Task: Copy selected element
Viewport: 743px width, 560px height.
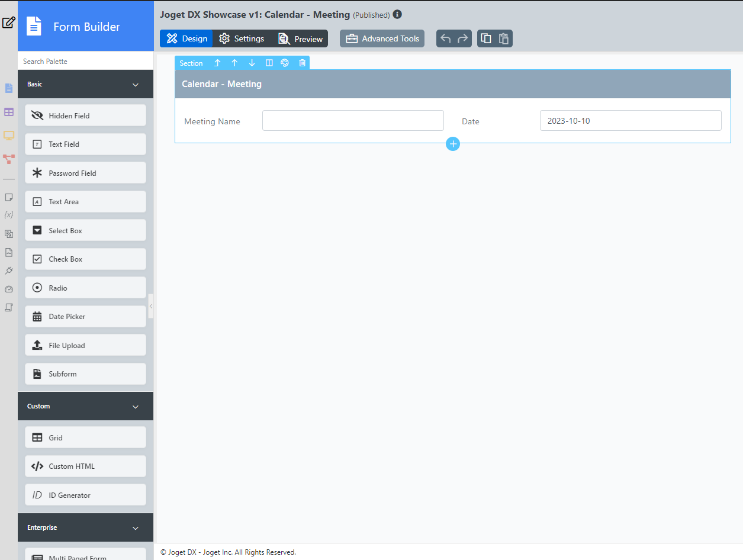Action: (486, 38)
